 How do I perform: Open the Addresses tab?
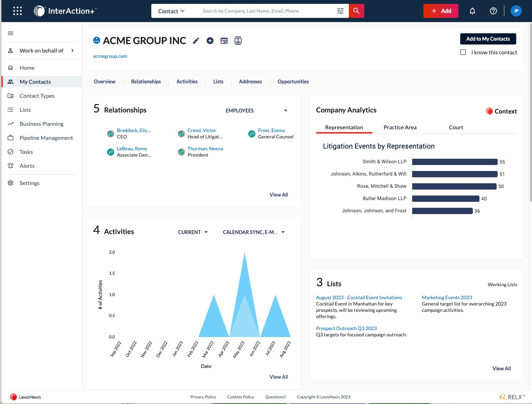pyautogui.click(x=250, y=81)
